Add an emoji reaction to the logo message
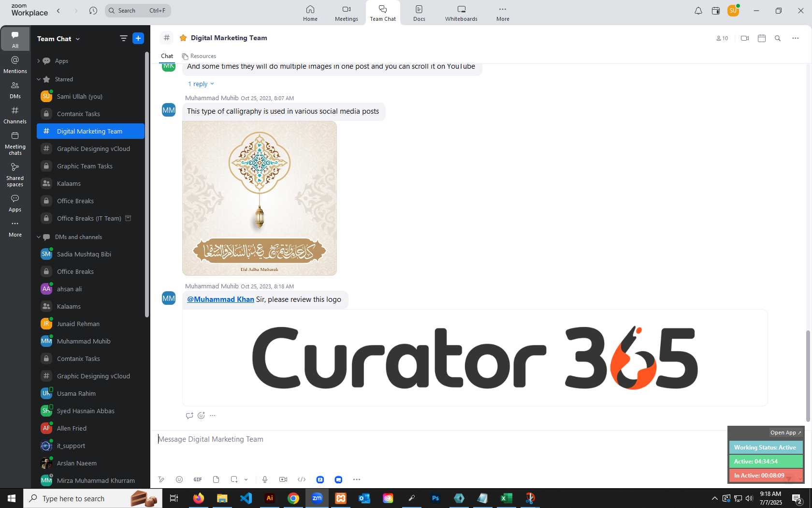The width and height of the screenshot is (812, 508). pos(201,416)
